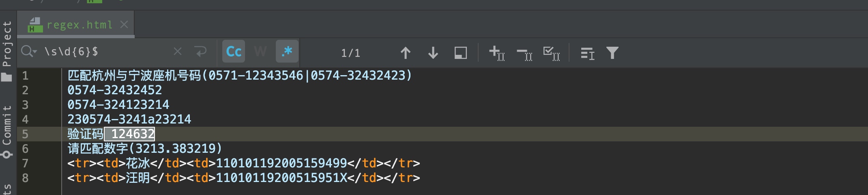Toggle the search in selection icon

point(460,53)
